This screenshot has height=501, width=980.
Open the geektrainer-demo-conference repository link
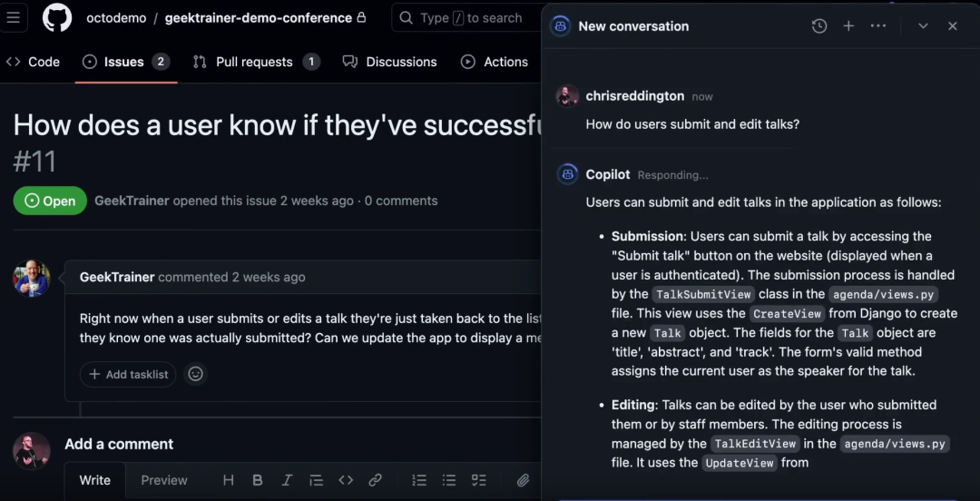258,18
